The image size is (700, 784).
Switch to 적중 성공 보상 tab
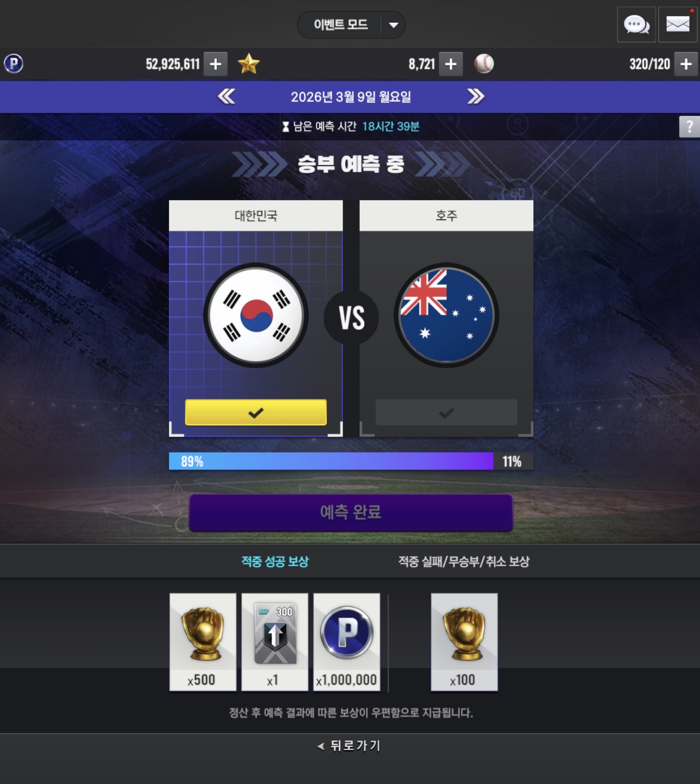pyautogui.click(x=275, y=561)
